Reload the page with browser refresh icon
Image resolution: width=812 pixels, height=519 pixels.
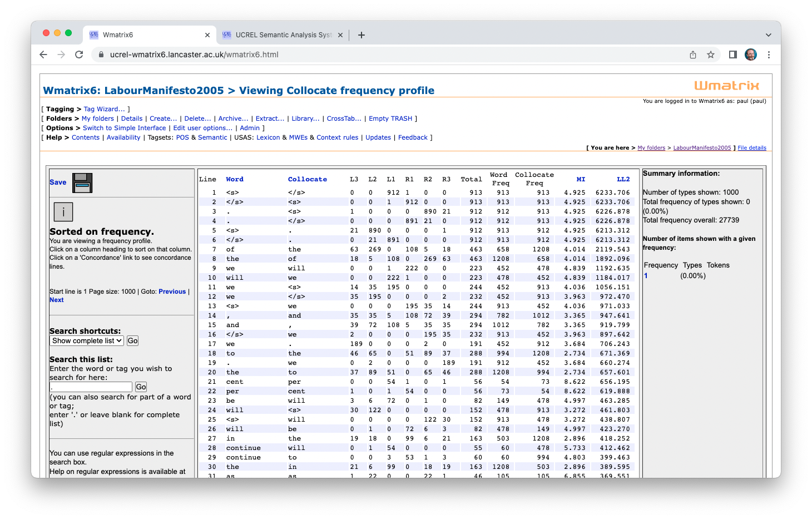pos(79,55)
